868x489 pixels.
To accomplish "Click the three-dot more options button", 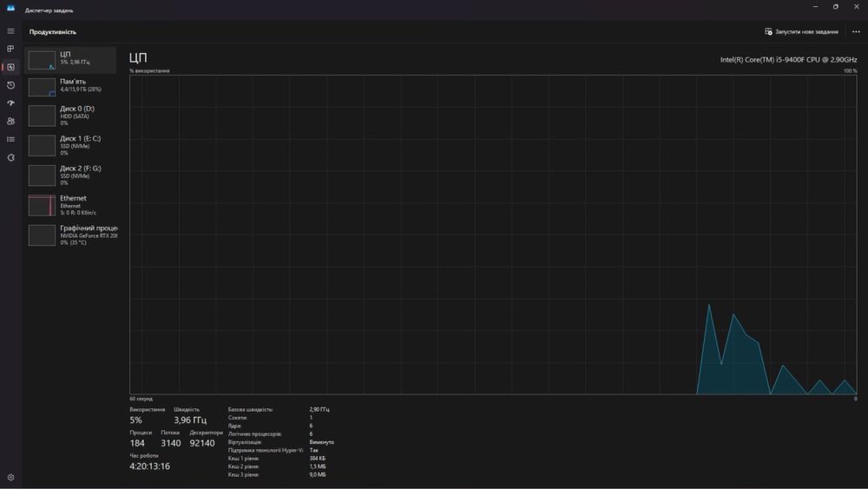I will click(856, 31).
